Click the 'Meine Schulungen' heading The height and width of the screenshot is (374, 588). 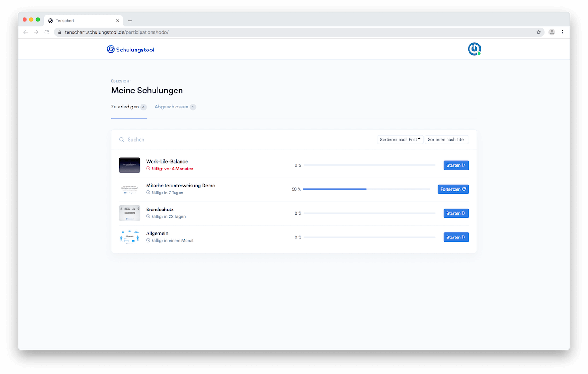pyautogui.click(x=147, y=91)
